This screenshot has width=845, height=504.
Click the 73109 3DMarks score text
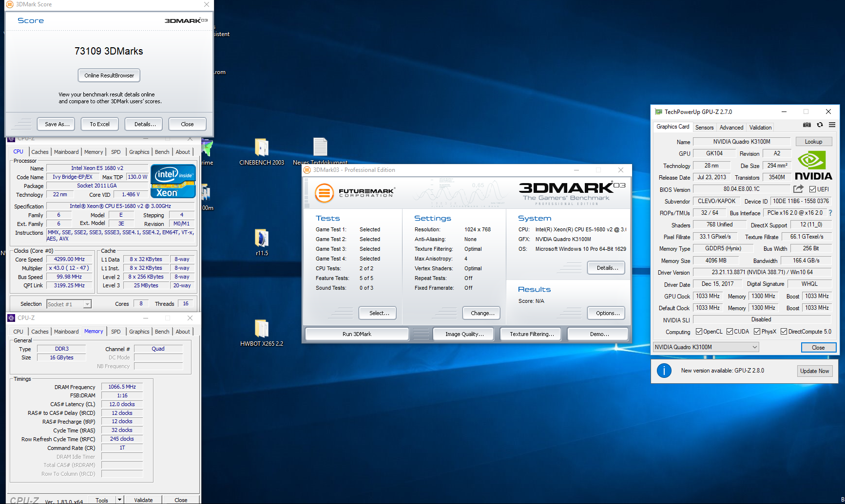109,51
